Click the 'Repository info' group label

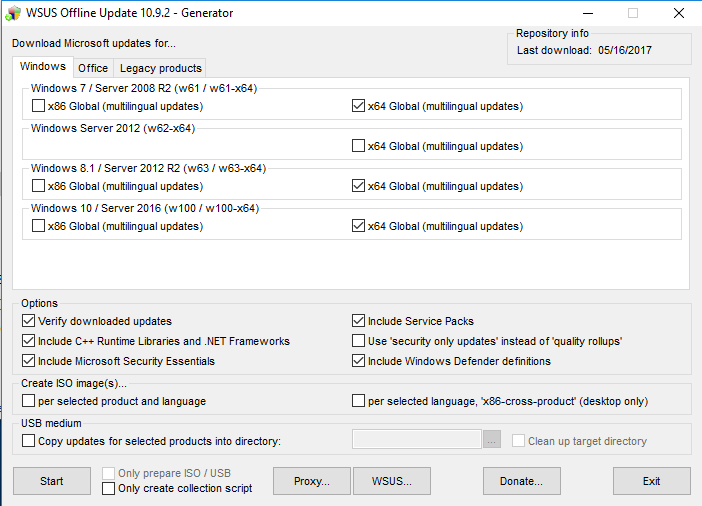click(x=552, y=33)
